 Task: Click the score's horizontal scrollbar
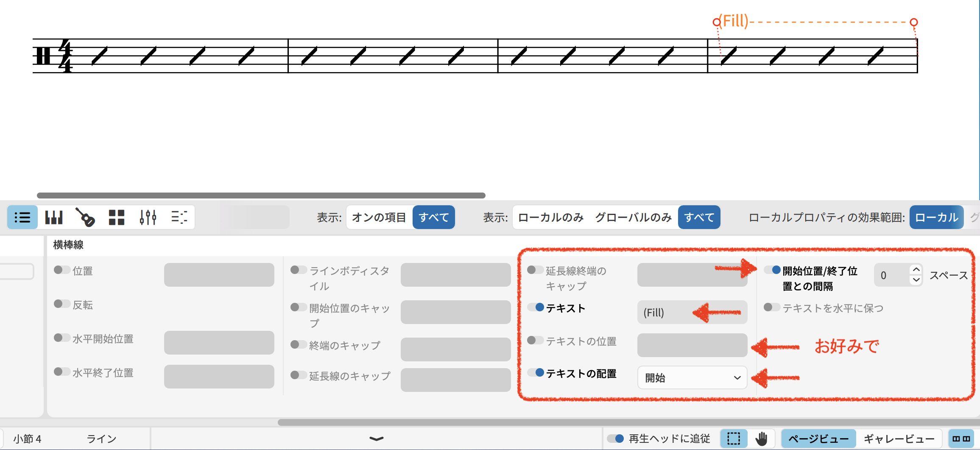261,196
